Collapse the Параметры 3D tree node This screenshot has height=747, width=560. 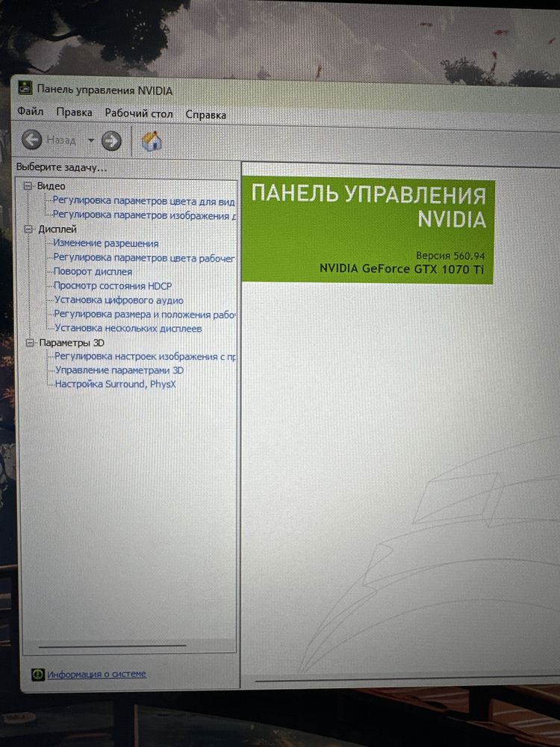[x=30, y=343]
